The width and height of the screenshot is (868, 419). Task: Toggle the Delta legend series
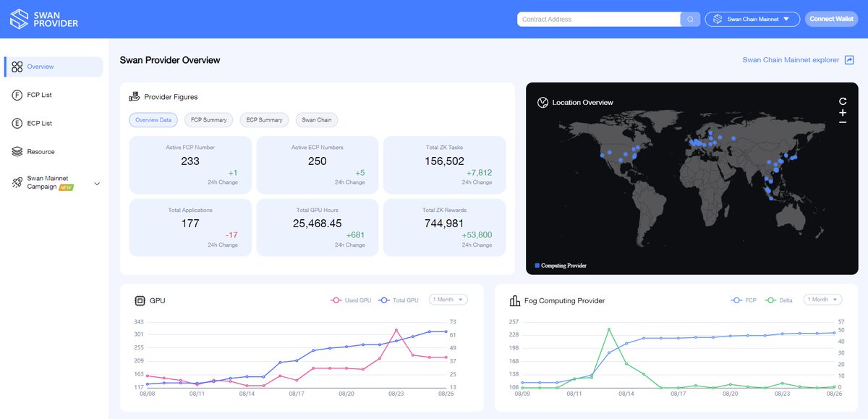click(x=779, y=300)
